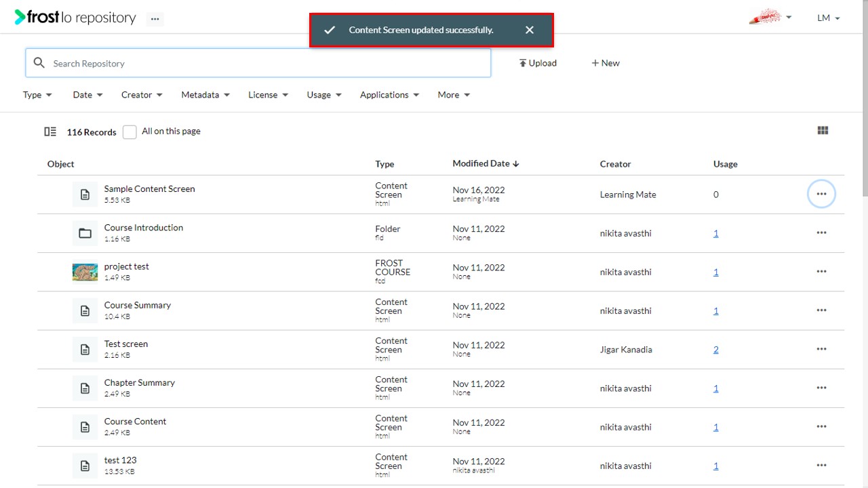Select the Chapter Summary title

click(x=140, y=382)
